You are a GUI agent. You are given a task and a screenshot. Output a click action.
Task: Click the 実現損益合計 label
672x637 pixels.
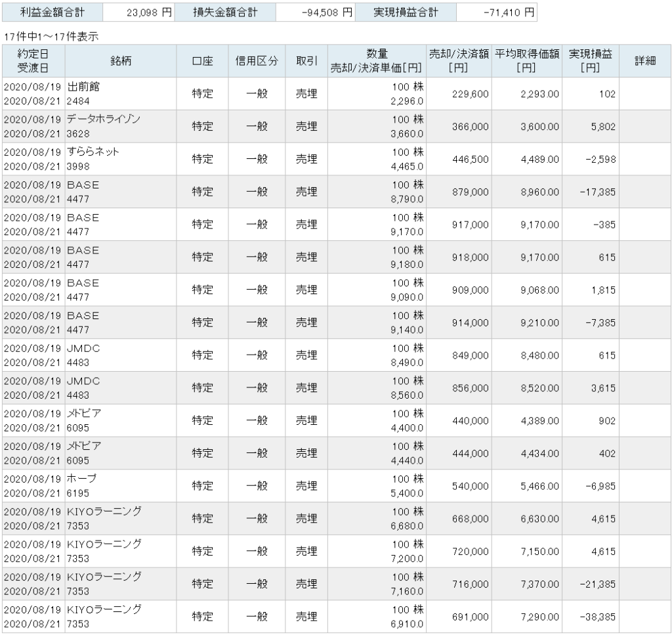(x=406, y=12)
